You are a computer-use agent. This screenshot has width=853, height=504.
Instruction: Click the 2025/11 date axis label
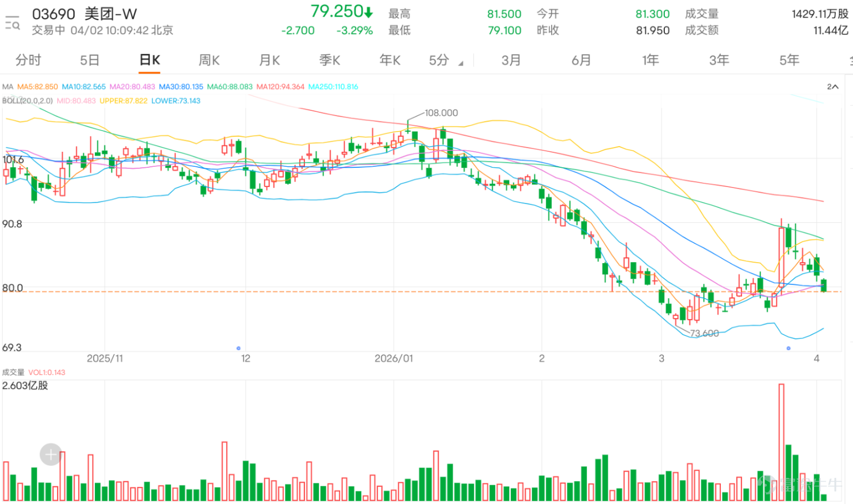[105, 359]
